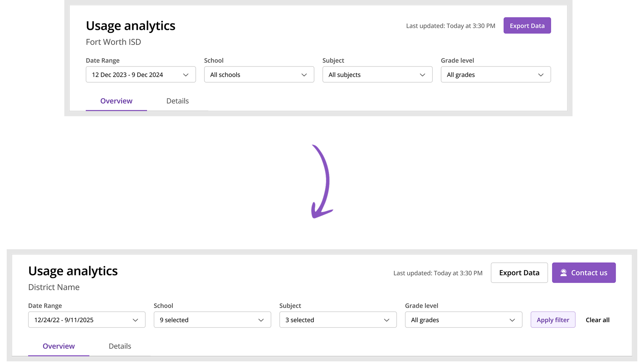
Task: Click the chevron on the 9 selected School dropdown
Action: (261, 320)
